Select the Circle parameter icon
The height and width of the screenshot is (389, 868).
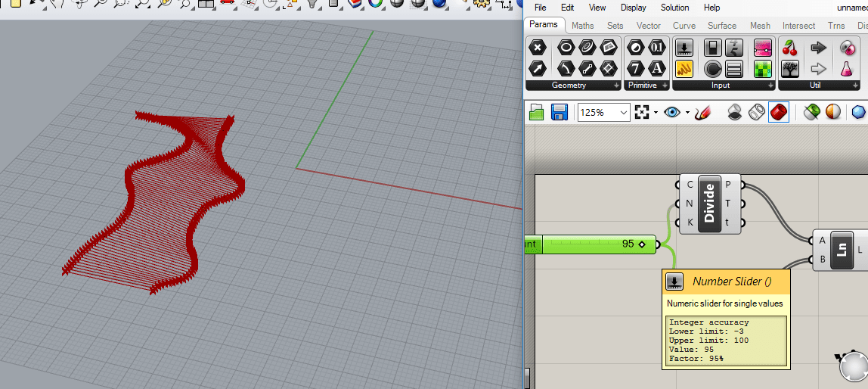[566, 48]
